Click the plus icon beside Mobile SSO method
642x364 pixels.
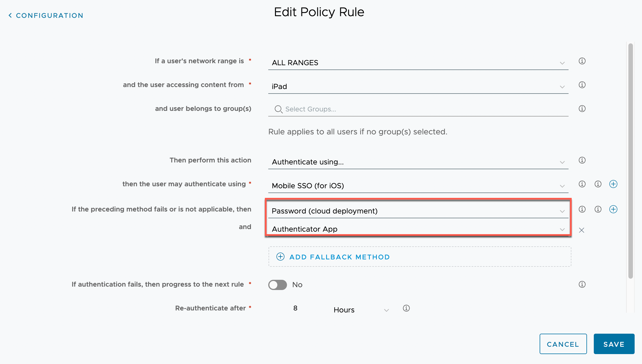(613, 184)
